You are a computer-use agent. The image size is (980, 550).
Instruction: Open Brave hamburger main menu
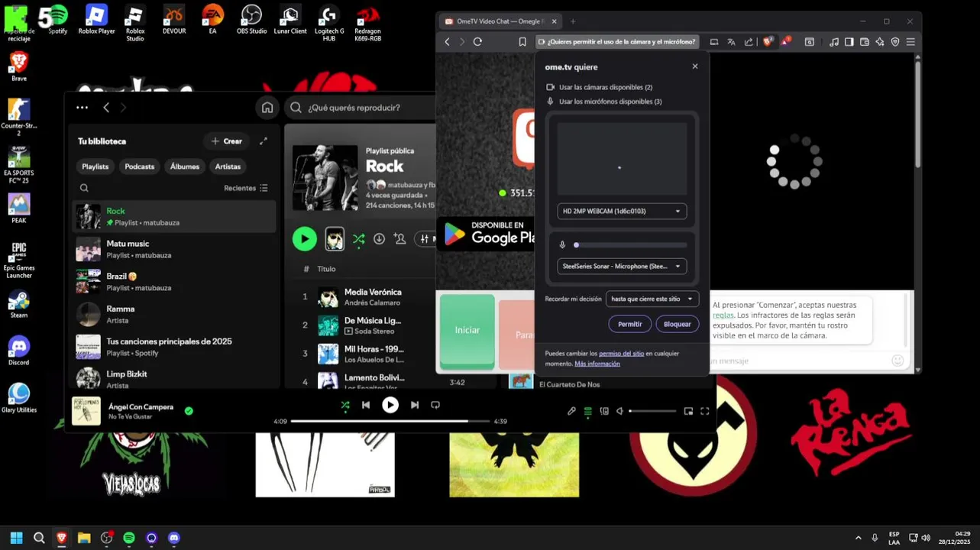[x=910, y=42]
